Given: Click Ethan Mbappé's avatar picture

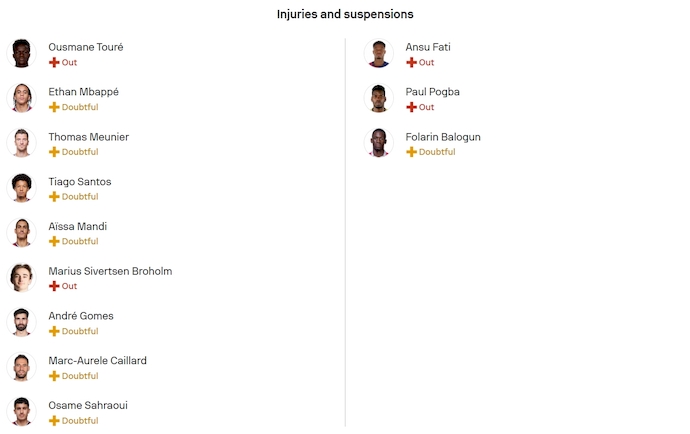Looking at the screenshot, I should [x=22, y=98].
